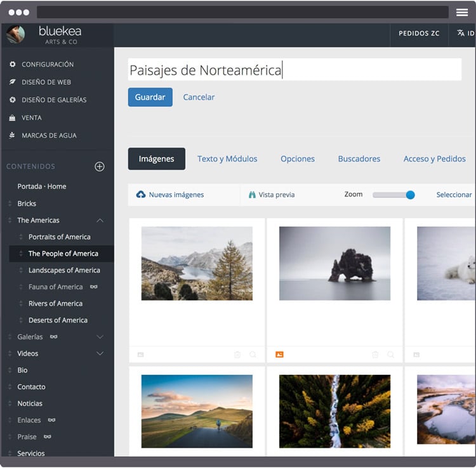Select The People of America gallery

coord(63,254)
